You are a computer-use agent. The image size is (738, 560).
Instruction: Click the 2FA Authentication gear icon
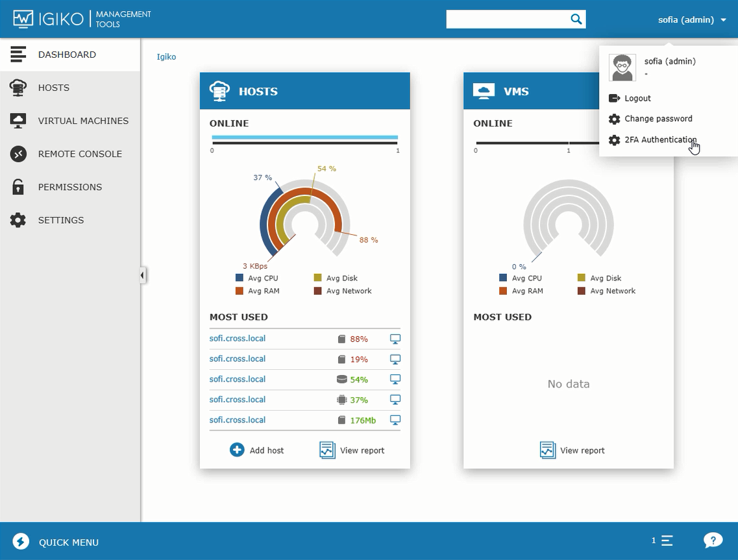(x=614, y=140)
